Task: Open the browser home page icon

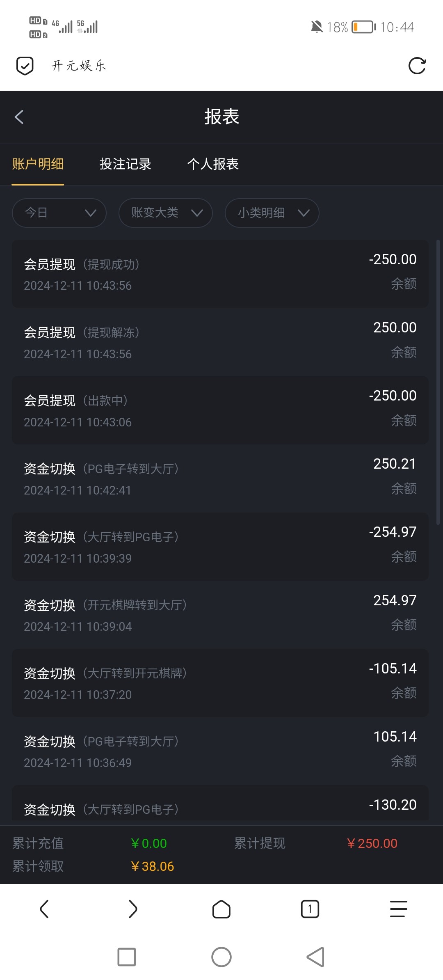Action: click(221, 909)
